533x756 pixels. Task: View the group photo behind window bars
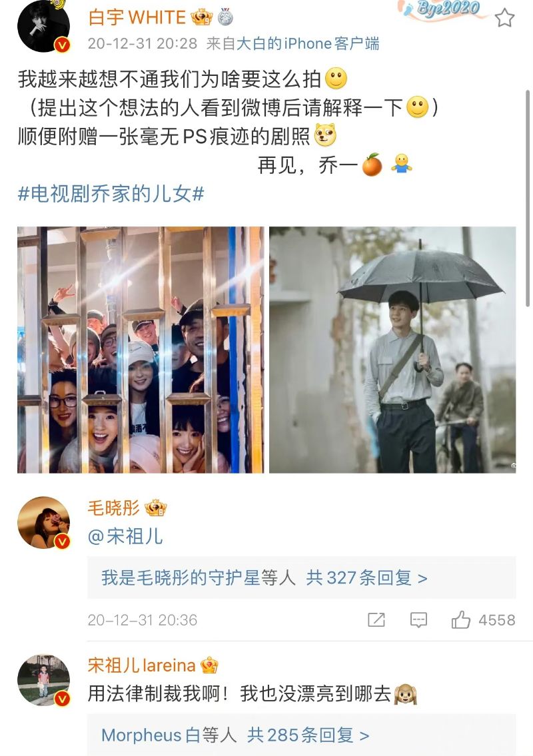(141, 350)
